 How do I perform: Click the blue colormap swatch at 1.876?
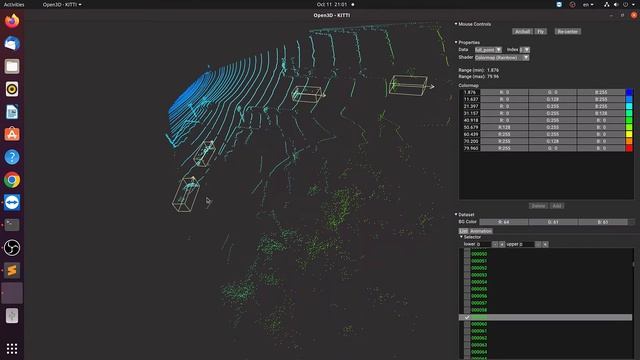[x=629, y=92]
